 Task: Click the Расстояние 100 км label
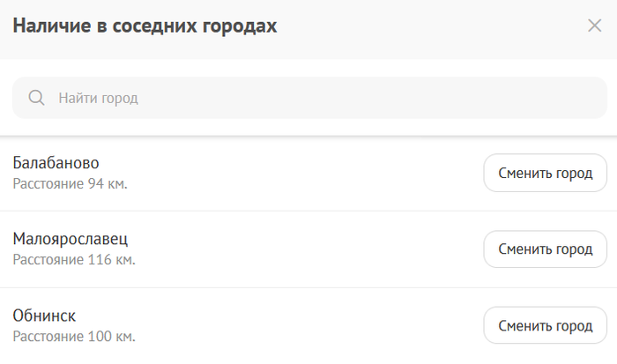click(74, 337)
